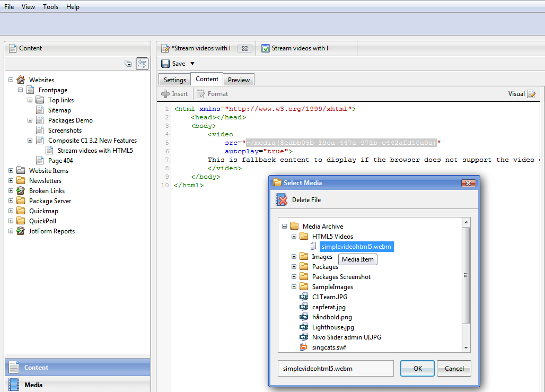Toggle tree synchronization with the arrows icon
545x392 pixels.
tap(142, 63)
